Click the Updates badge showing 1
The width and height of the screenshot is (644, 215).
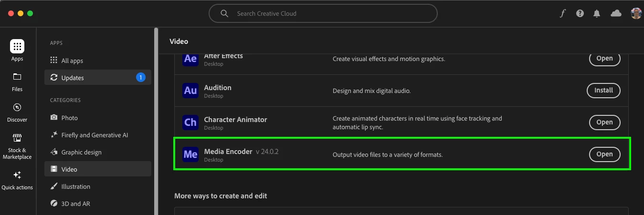(x=141, y=77)
